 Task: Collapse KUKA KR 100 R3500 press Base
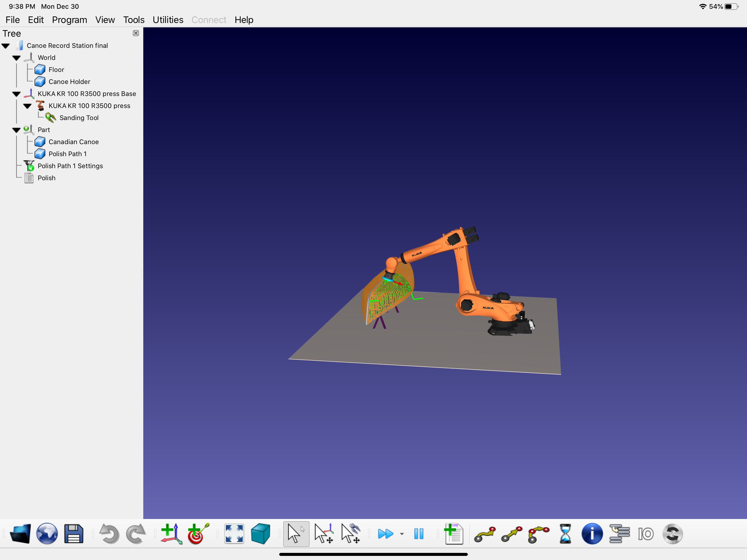tap(17, 94)
